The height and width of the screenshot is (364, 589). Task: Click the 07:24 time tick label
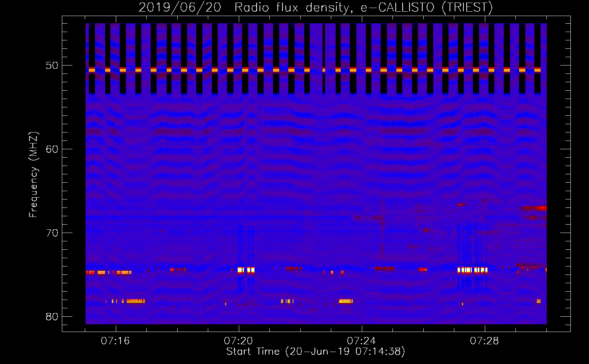pos(361,341)
